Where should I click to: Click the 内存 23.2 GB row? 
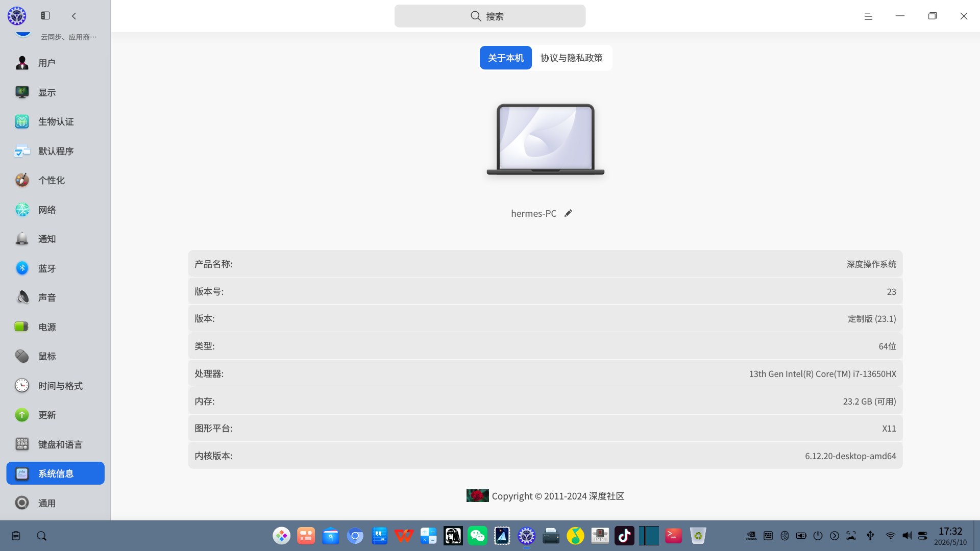coord(545,401)
